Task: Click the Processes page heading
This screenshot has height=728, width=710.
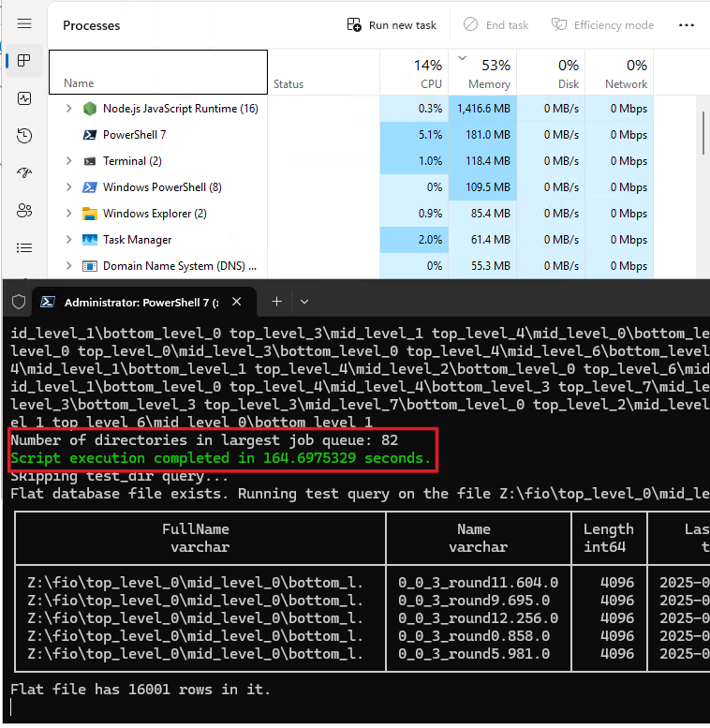Action: 92,25
